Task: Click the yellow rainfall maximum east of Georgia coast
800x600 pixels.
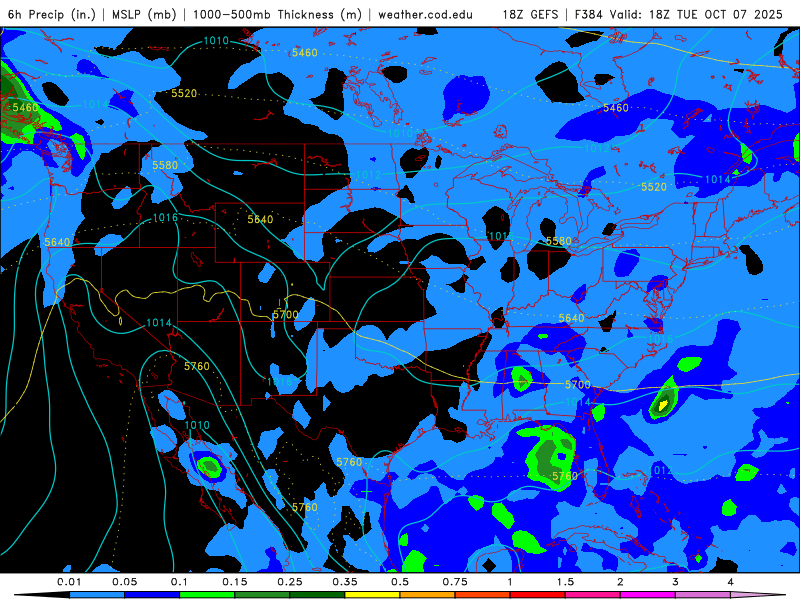Action: [x=663, y=405]
